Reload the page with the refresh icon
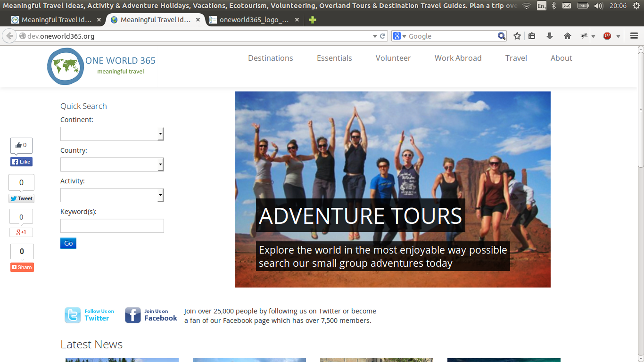Viewport: 644px width, 362px height. click(383, 36)
